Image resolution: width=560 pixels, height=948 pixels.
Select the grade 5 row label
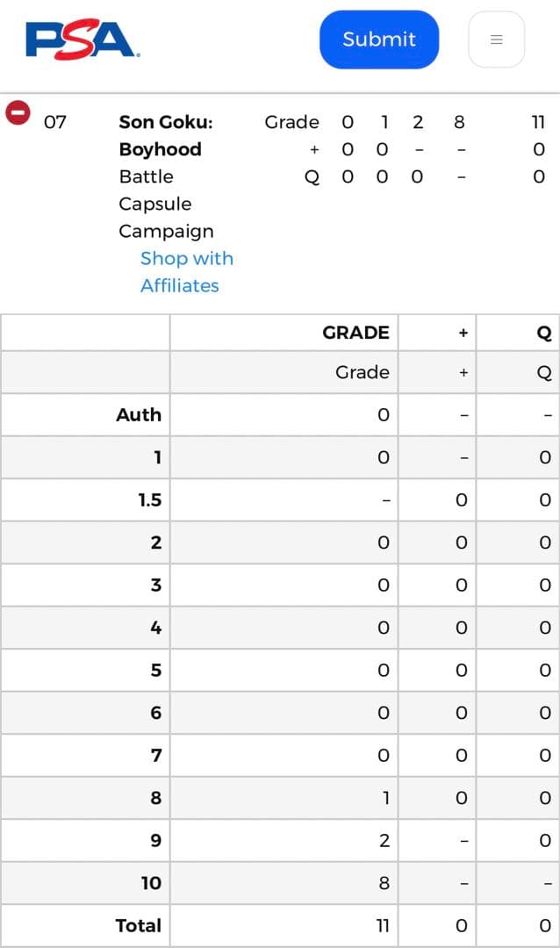point(155,670)
